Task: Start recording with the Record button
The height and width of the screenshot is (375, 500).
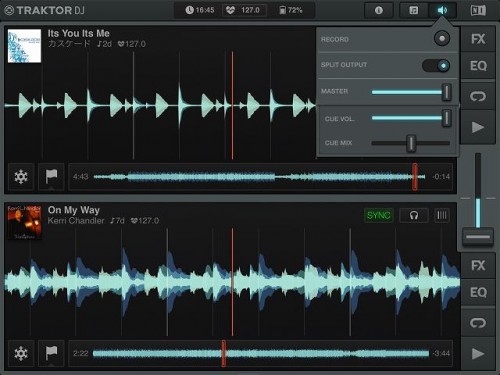Action: coord(442,39)
